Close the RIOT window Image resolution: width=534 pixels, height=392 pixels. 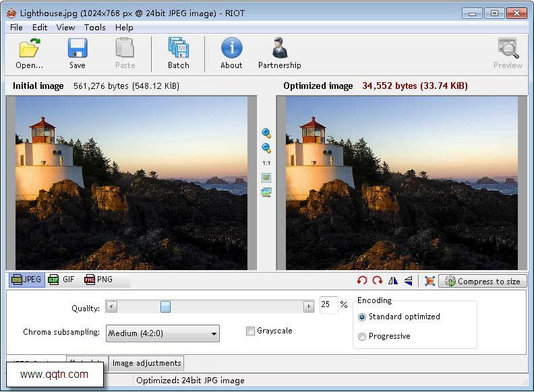[x=516, y=13]
